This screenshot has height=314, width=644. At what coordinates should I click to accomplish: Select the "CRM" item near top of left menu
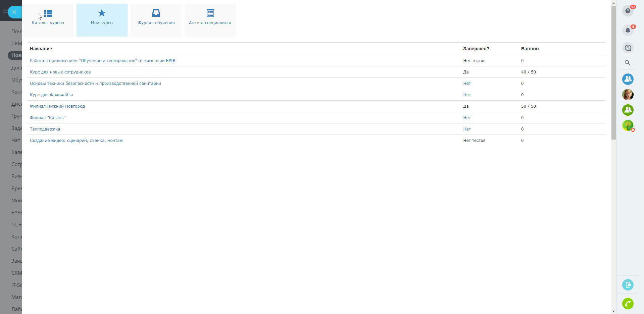click(16, 44)
